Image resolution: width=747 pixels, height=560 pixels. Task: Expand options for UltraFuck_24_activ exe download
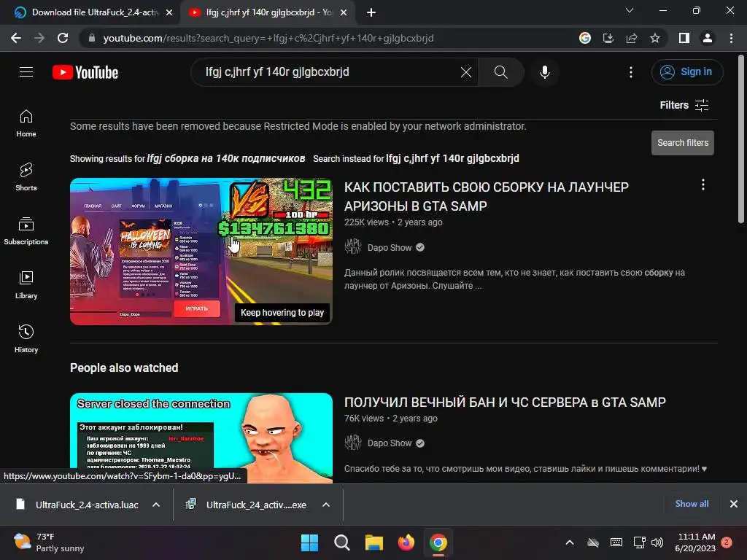326,505
